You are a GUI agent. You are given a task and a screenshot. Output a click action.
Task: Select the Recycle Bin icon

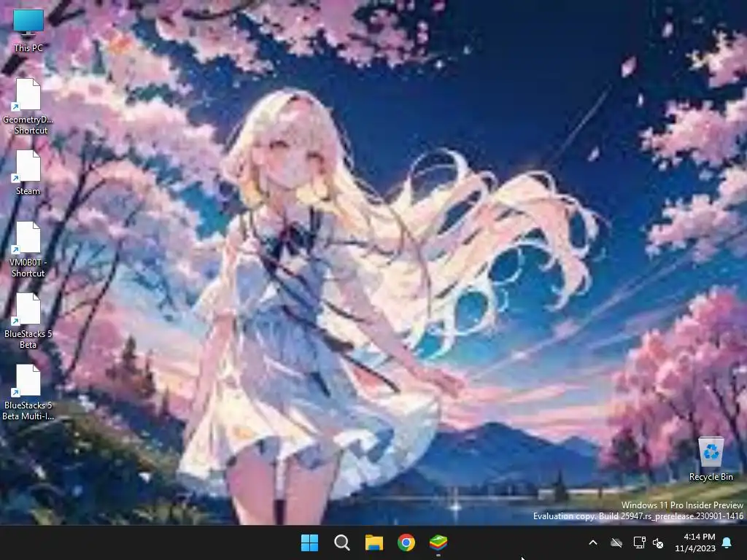711,459
